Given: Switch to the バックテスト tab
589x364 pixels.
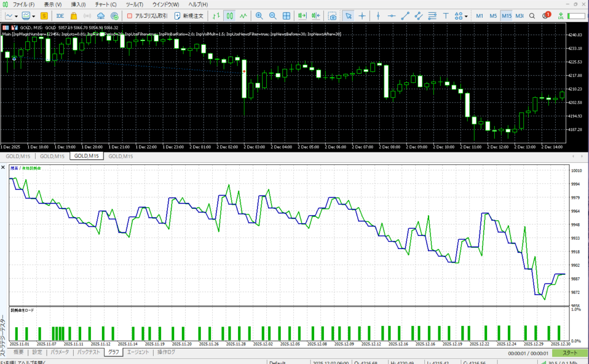Looking at the screenshot, I should [x=89, y=352].
